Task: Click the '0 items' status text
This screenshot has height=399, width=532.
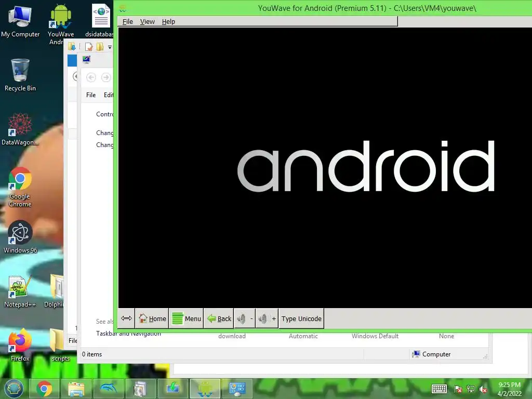Action: click(x=92, y=354)
